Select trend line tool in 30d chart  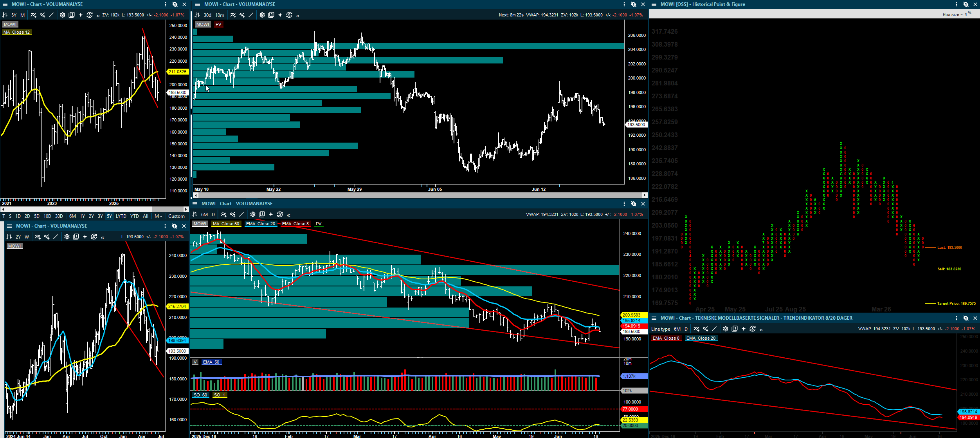(x=251, y=15)
